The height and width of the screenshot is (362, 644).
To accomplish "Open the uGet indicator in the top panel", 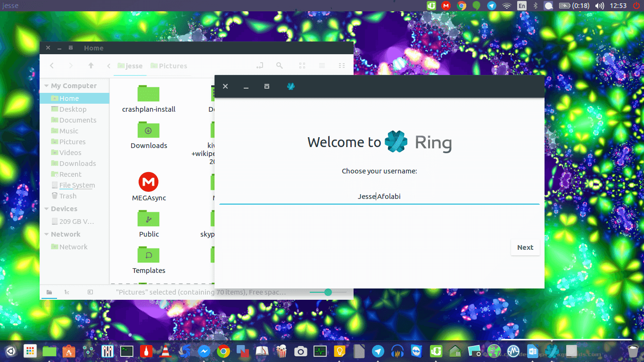I will (x=431, y=6).
